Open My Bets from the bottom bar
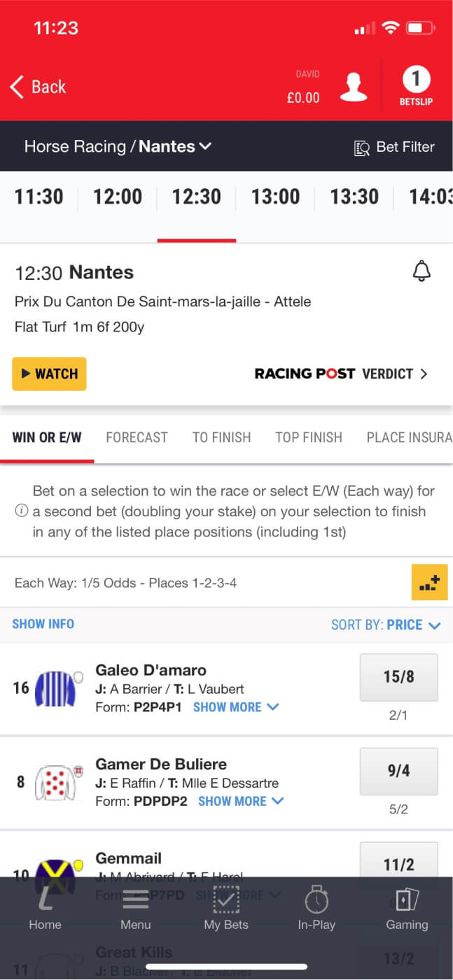 225,909
